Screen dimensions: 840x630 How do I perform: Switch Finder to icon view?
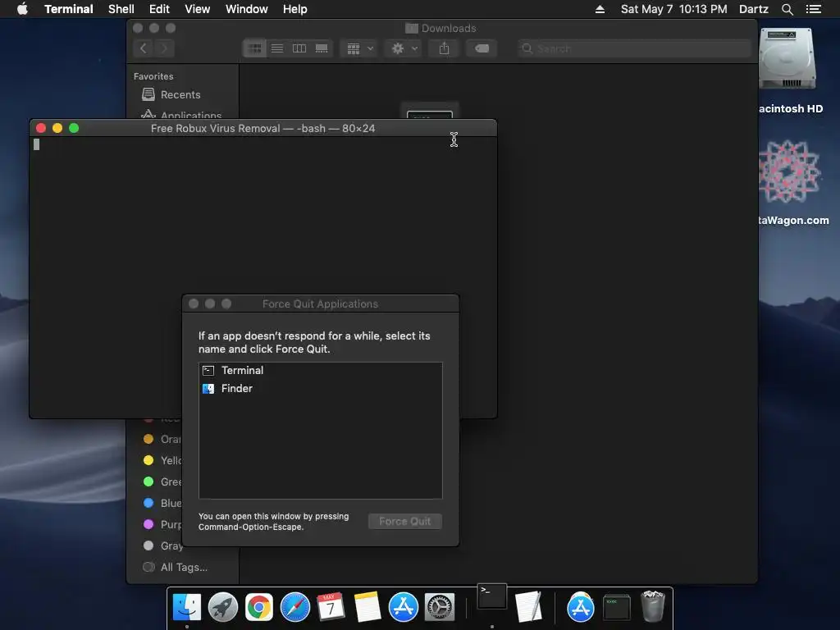[x=255, y=48]
